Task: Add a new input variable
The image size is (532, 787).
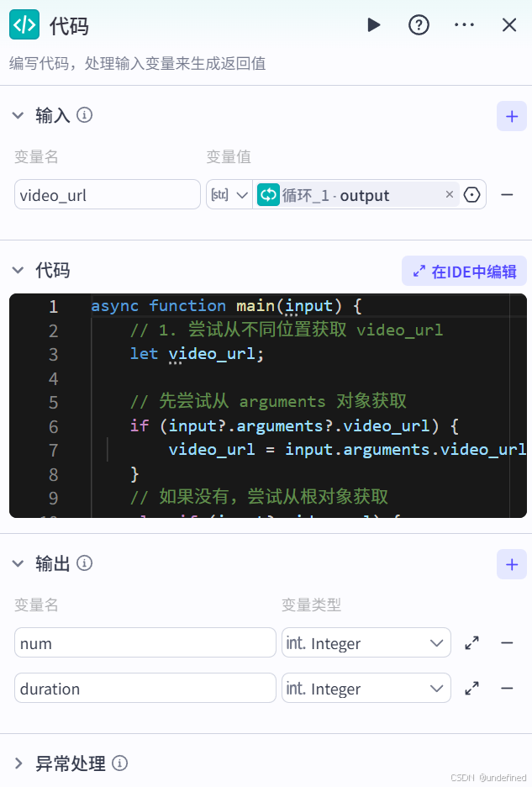Action: 512,116
